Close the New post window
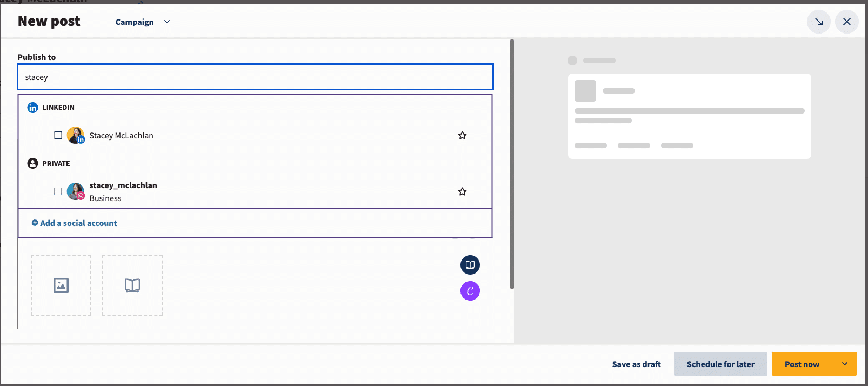 (847, 22)
